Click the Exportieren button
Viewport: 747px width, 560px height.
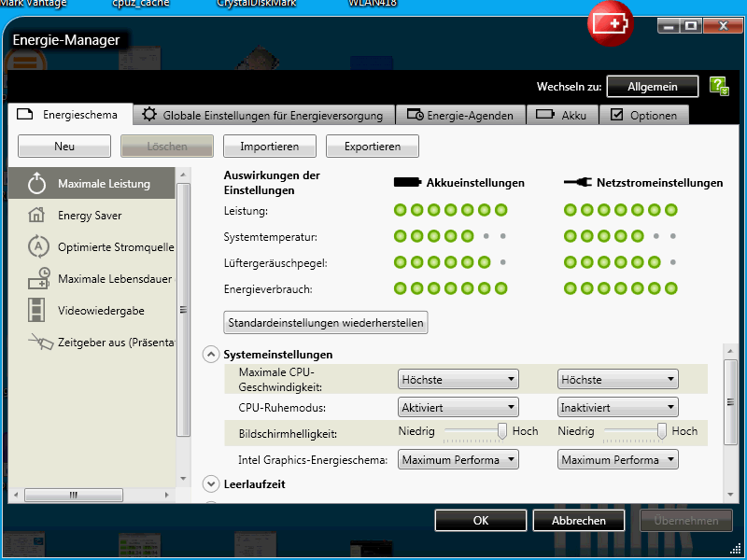[x=373, y=147]
